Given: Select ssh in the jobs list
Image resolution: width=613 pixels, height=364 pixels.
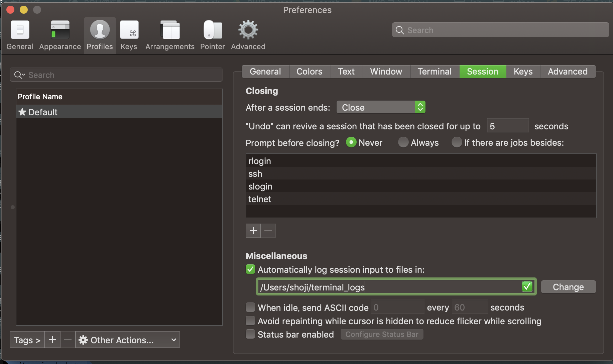Looking at the screenshot, I should (421, 173).
